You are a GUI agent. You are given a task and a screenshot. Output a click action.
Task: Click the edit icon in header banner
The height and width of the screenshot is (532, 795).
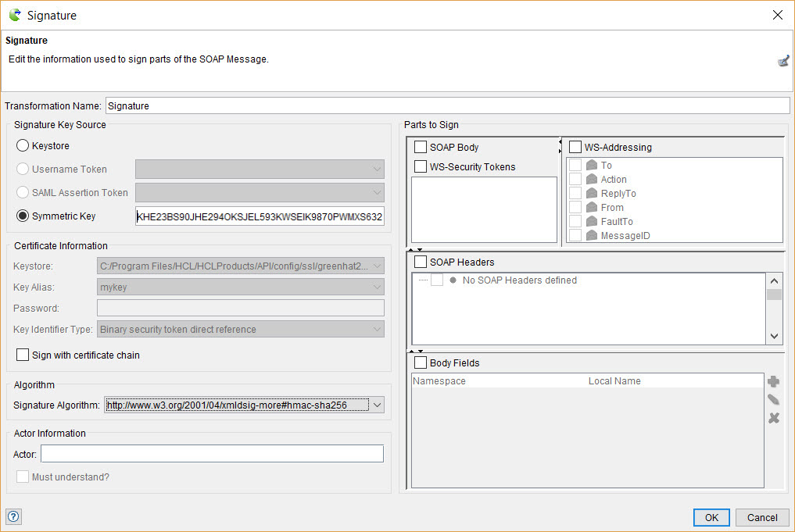(x=782, y=61)
